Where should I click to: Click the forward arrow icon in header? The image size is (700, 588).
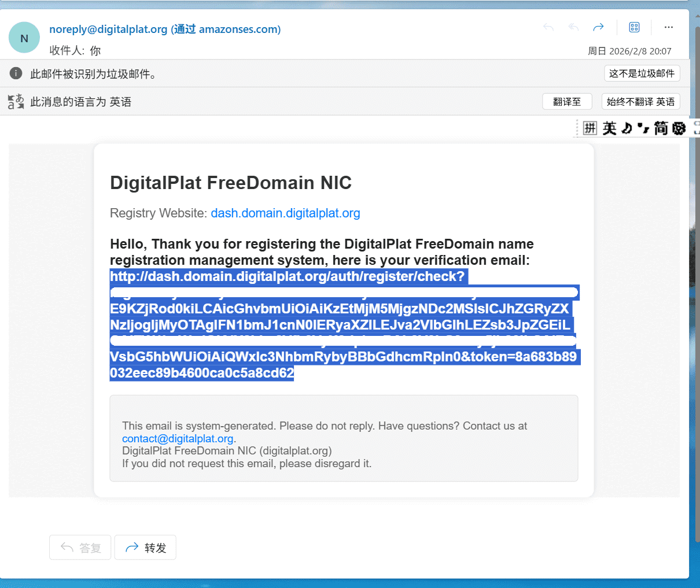[x=598, y=27]
